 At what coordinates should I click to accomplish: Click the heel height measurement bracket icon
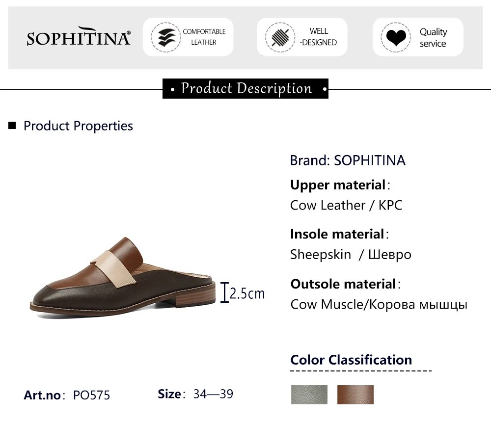[x=224, y=293]
